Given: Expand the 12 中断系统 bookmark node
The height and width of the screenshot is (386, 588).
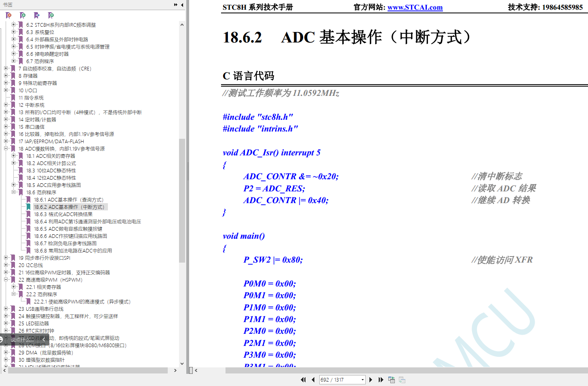Looking at the screenshot, I should click(x=6, y=105).
